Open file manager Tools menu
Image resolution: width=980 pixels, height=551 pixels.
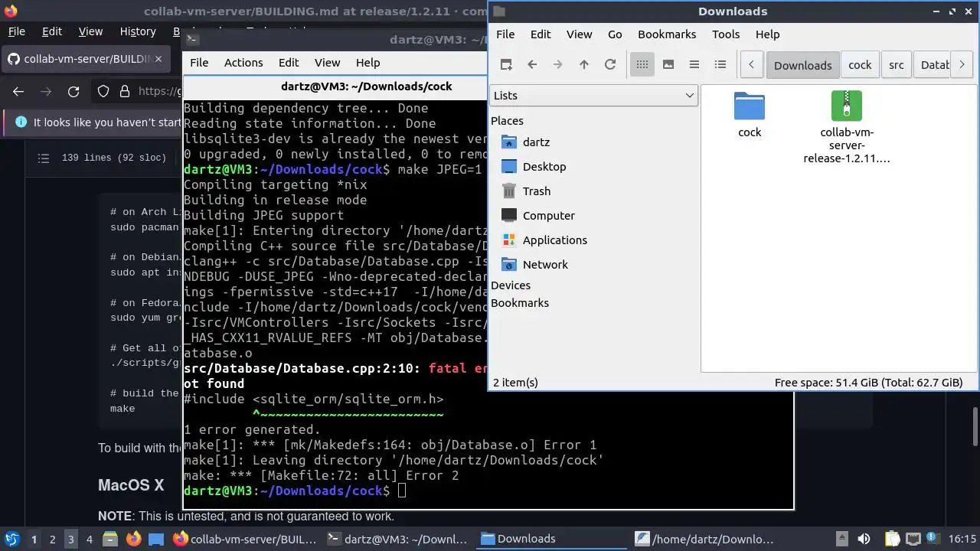(x=726, y=34)
